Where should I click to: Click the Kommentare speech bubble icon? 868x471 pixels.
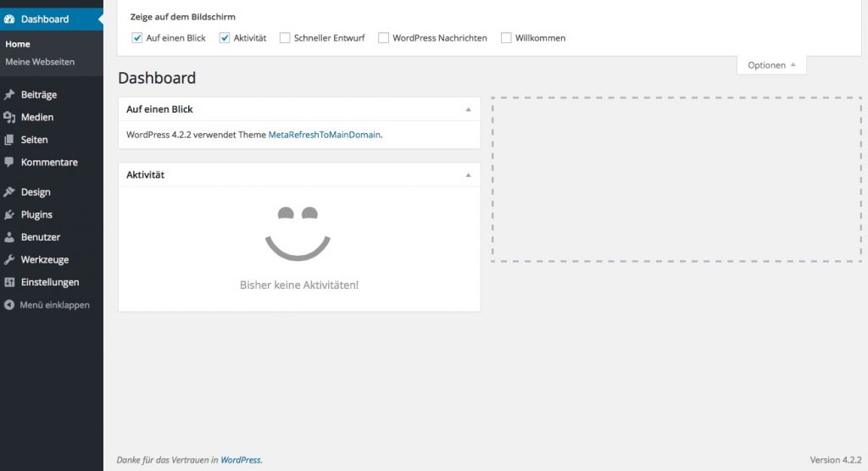click(9, 162)
